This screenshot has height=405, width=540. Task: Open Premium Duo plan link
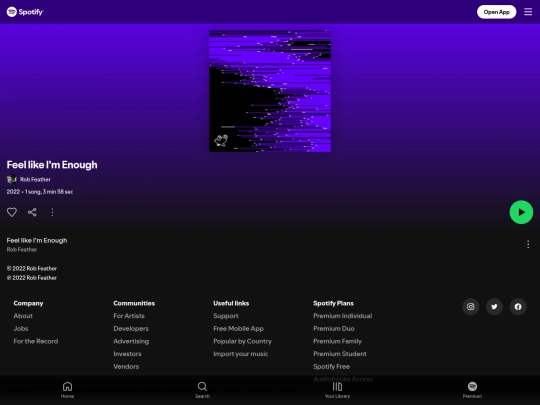point(334,329)
